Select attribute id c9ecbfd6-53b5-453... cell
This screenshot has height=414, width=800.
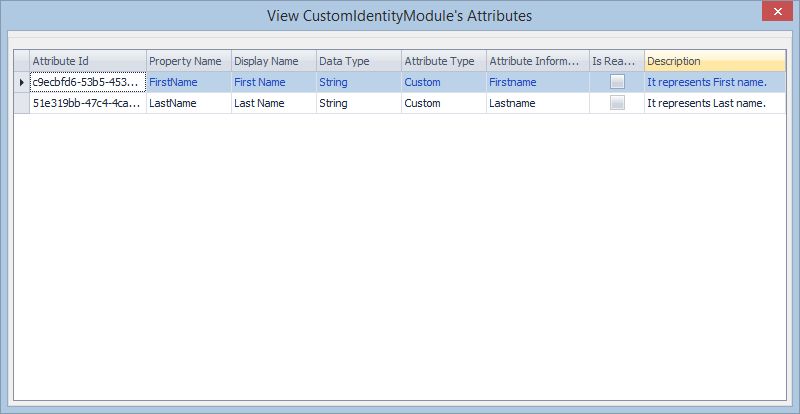point(88,82)
